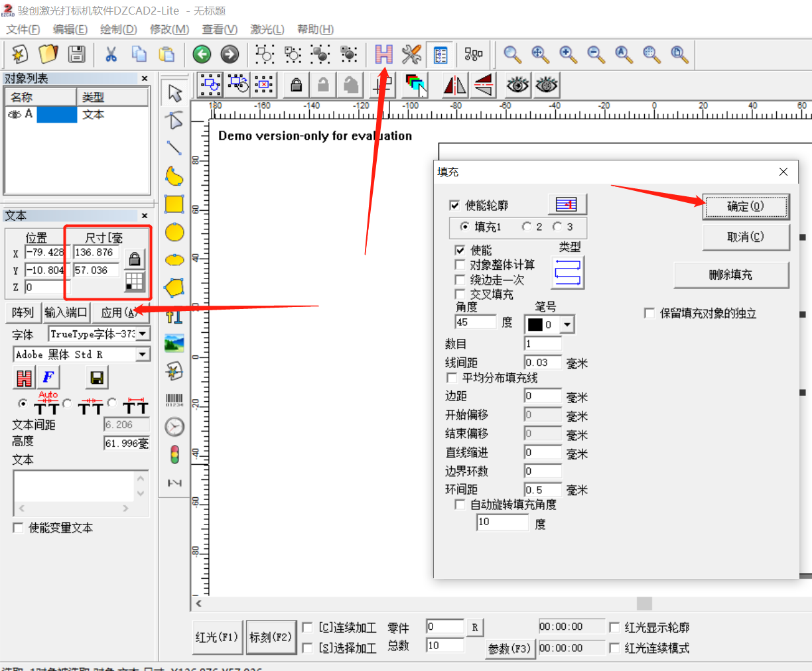Enable the 平均分布填充线 checkbox
This screenshot has width=812, height=671.
coord(452,378)
